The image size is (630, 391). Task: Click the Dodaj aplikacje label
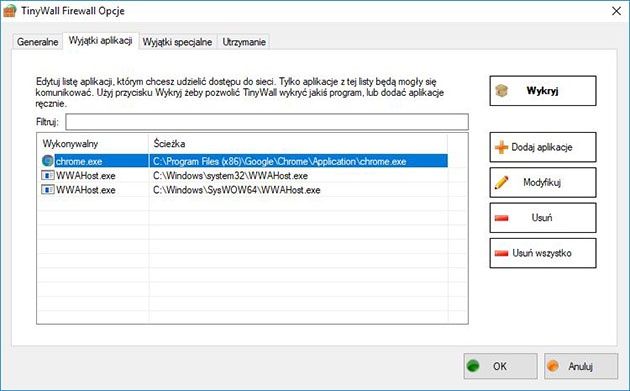point(542,147)
